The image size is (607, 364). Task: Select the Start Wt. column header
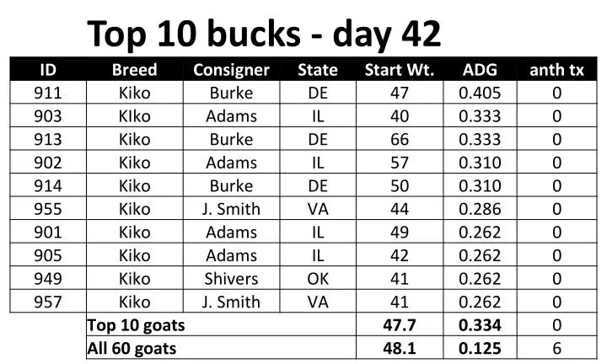coord(400,70)
